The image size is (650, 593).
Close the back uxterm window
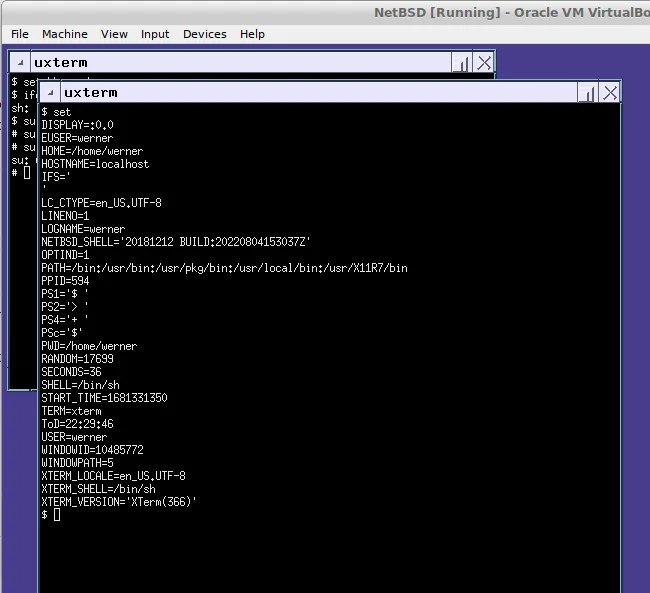click(484, 63)
